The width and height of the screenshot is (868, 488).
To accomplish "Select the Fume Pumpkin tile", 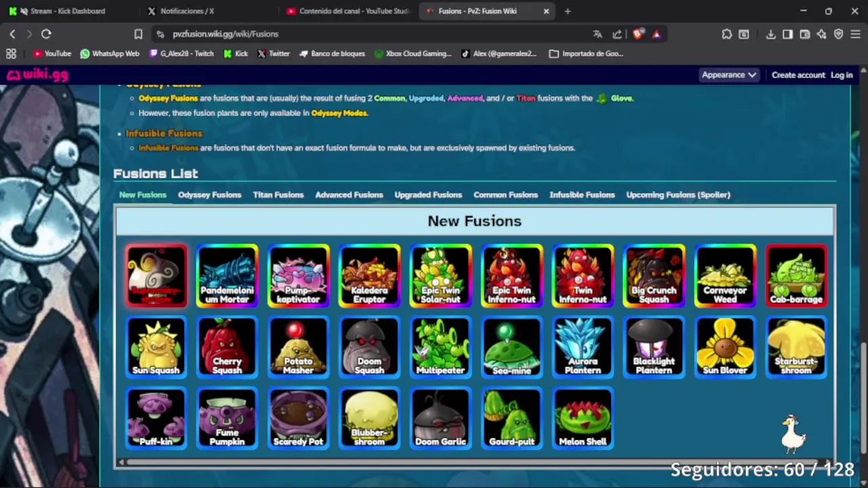I will 227,418.
